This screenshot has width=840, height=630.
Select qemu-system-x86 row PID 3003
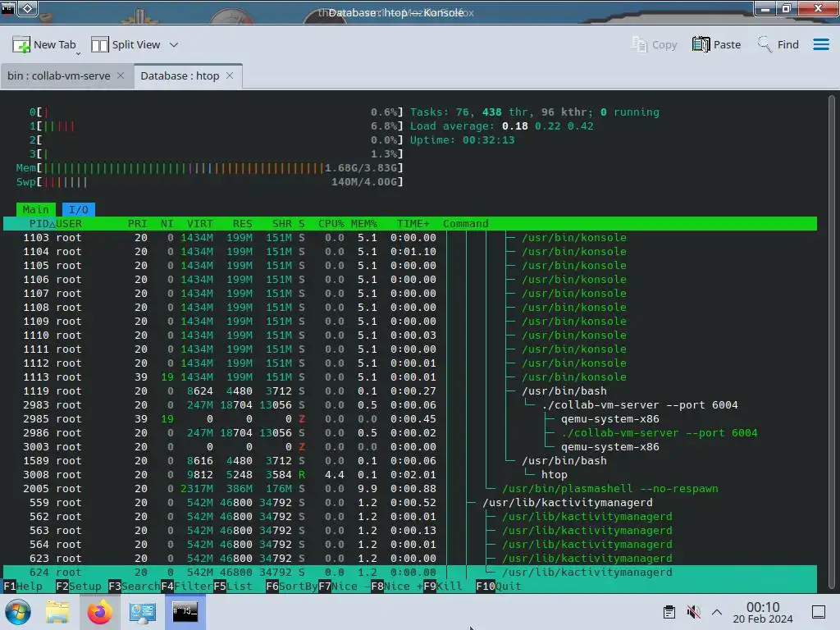pyautogui.click(x=410, y=447)
